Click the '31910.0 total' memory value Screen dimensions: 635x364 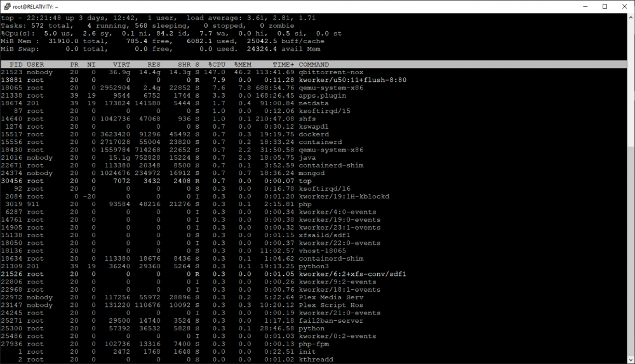point(77,41)
